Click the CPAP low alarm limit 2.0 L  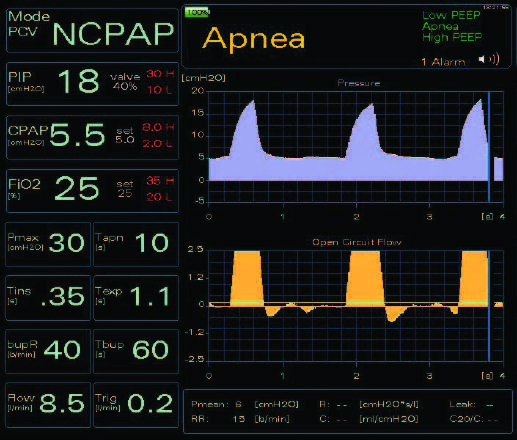(157, 144)
